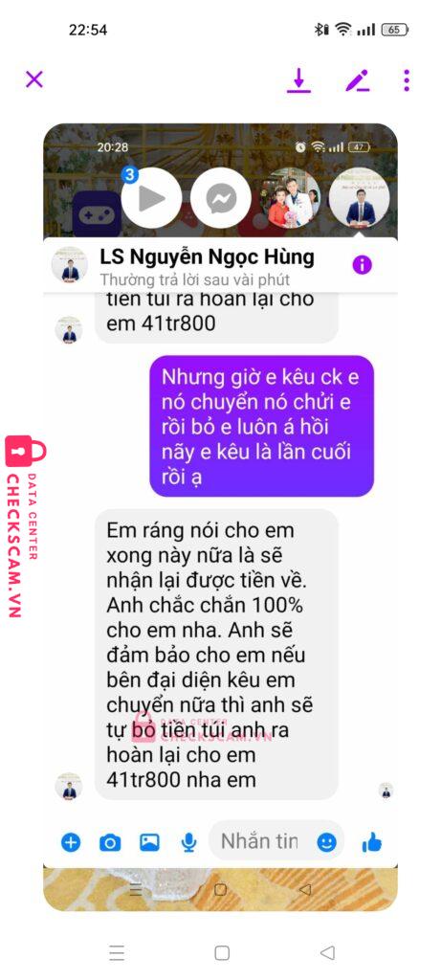The image size is (441, 980).
Task: Tap the play video bubble
Action: tap(151, 199)
